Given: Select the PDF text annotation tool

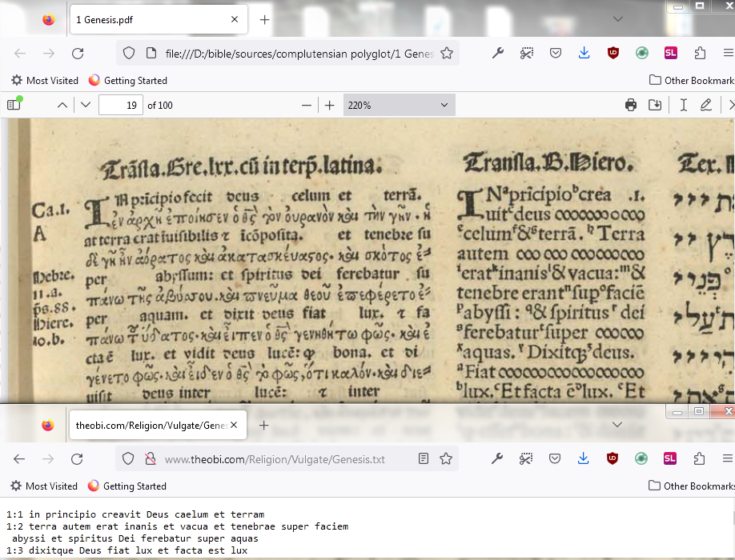Looking at the screenshot, I should [683, 105].
